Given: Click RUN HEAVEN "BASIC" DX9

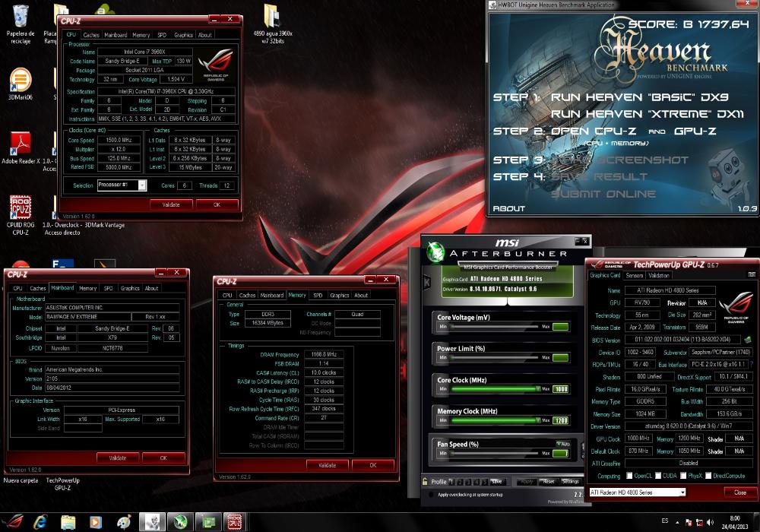Looking at the screenshot, I should pos(639,97).
